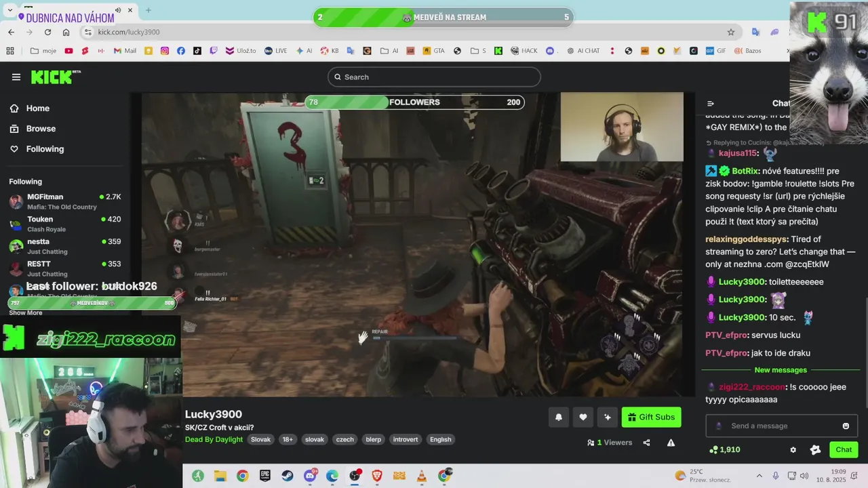Open the notifications bell for Lucky3900

click(559, 418)
